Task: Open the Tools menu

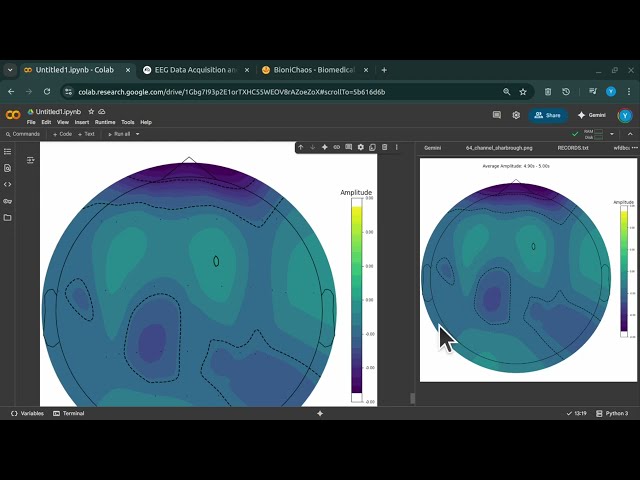Action: tap(127, 122)
